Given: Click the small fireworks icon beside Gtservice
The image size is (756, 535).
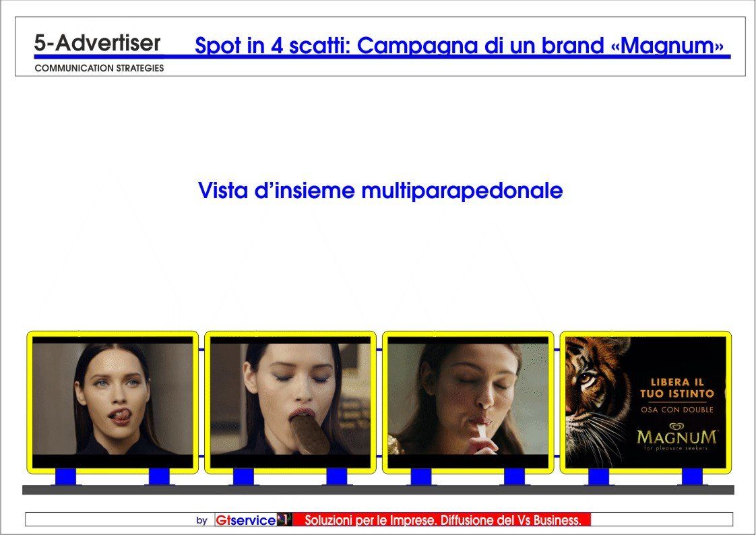Looking at the screenshot, I should 284,520.
